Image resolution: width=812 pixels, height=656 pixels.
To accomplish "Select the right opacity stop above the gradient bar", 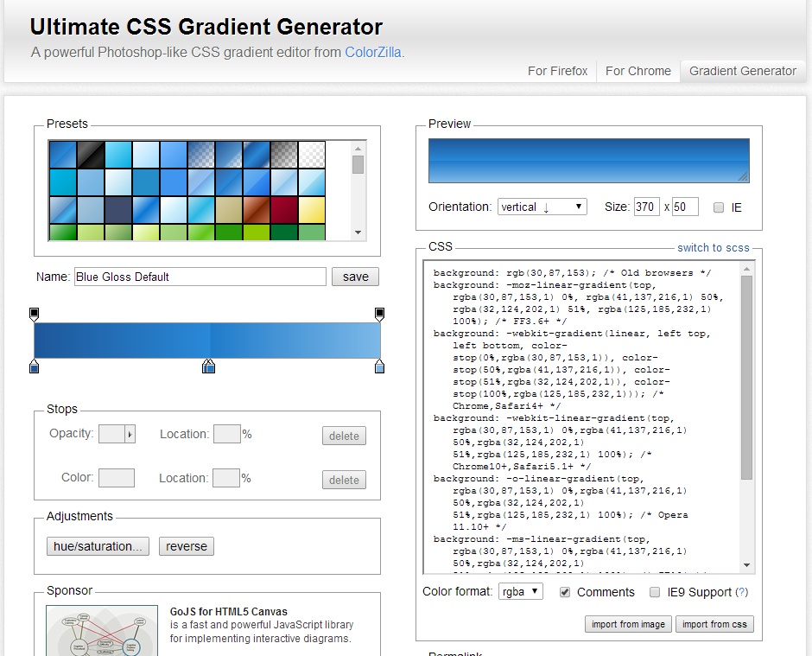I will pyautogui.click(x=379, y=314).
